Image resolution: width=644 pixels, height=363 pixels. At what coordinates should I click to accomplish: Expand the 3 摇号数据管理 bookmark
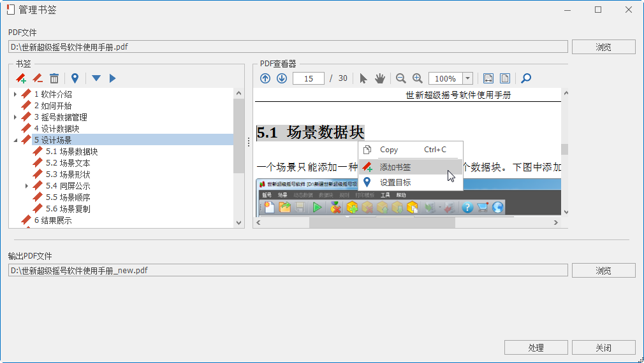[15, 117]
